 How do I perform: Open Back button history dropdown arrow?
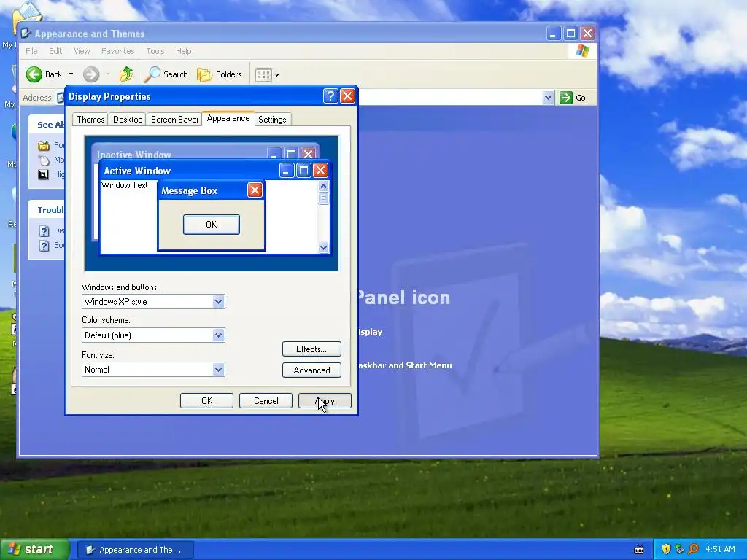pos(71,74)
